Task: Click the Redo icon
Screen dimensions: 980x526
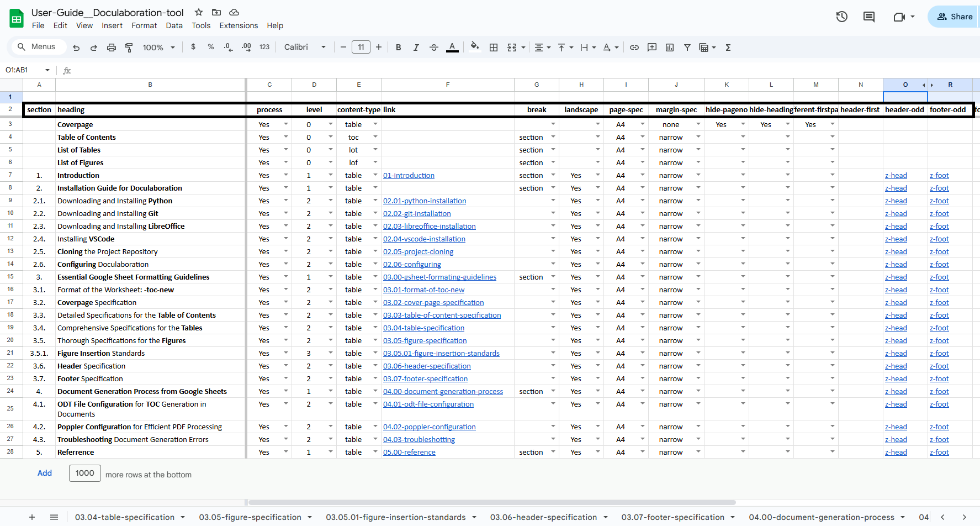Action: (94, 48)
